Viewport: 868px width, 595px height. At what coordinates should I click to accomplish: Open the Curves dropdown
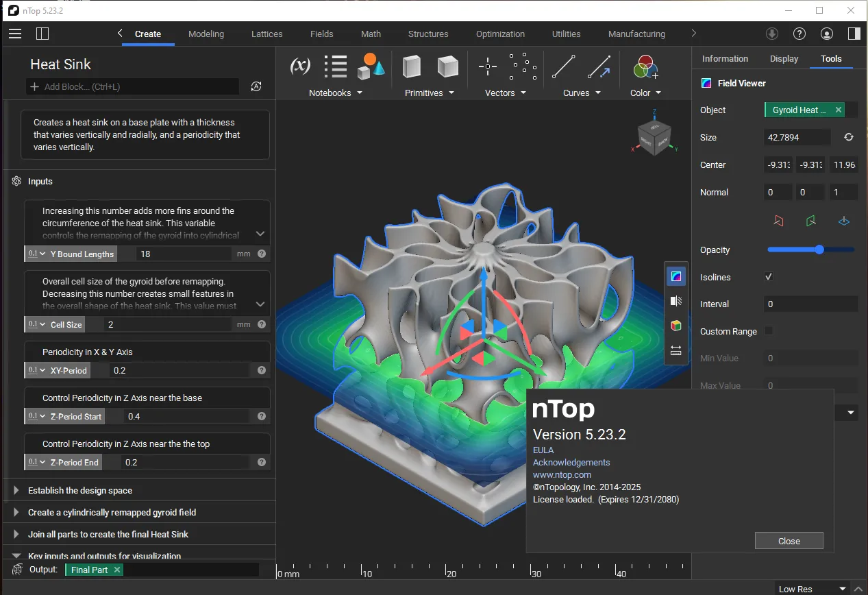[x=582, y=93]
